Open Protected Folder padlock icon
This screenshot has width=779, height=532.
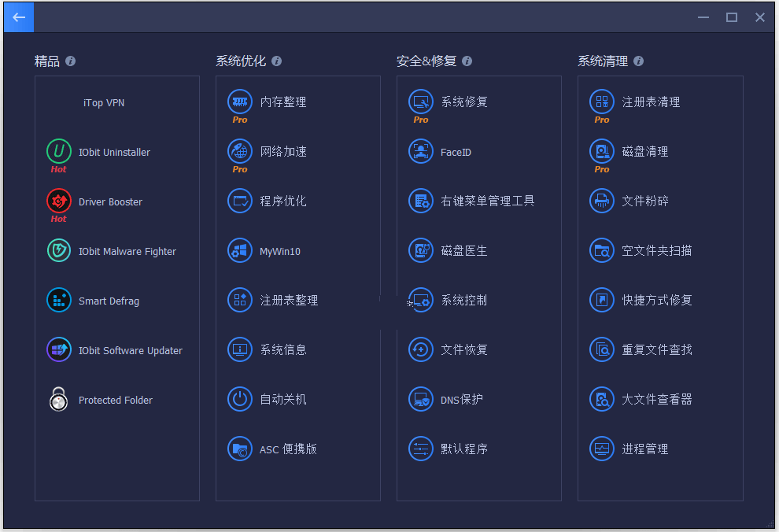[59, 399]
